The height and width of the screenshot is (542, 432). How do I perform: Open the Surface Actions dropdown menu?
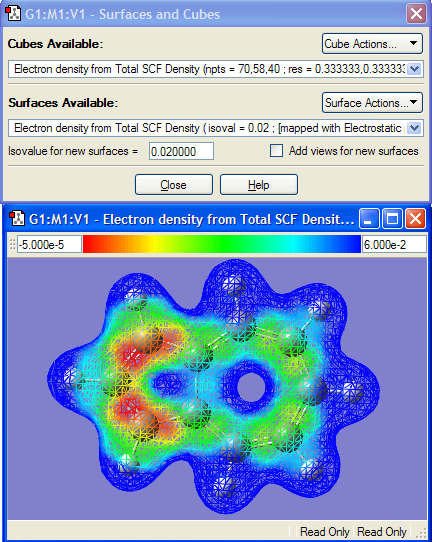(x=372, y=103)
